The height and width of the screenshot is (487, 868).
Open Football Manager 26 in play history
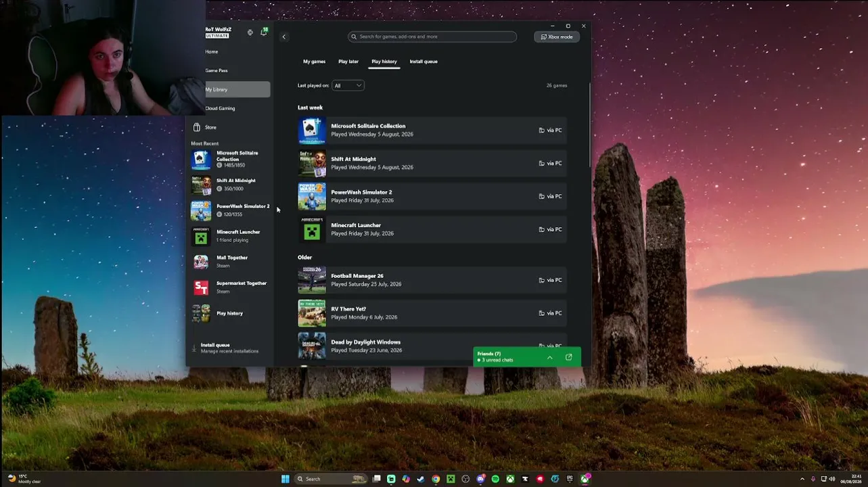[x=432, y=280]
